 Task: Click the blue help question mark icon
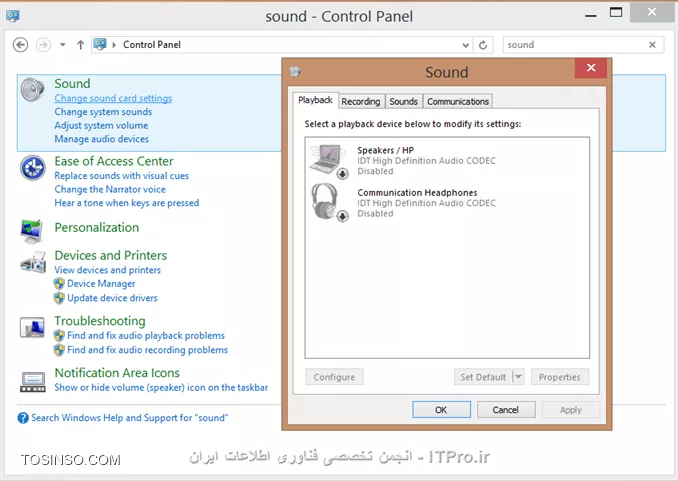(x=23, y=418)
